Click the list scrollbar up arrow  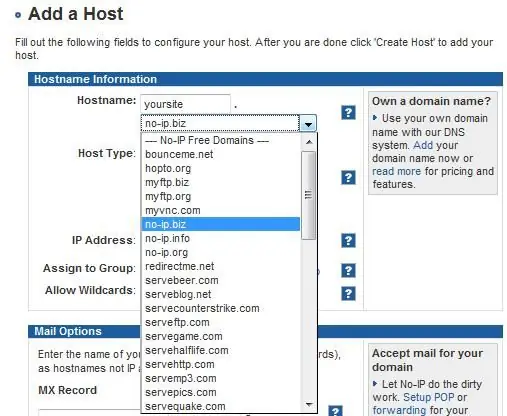[309, 142]
